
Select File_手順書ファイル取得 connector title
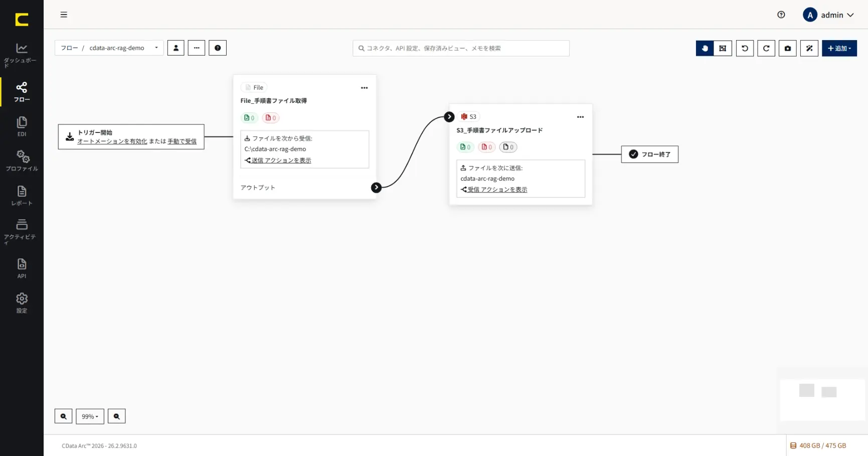point(274,101)
